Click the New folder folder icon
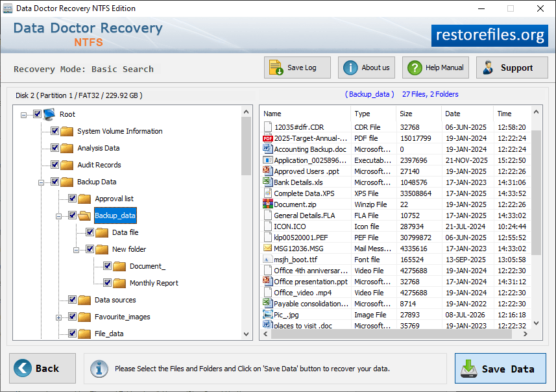The height and width of the screenshot is (392, 556). click(102, 249)
